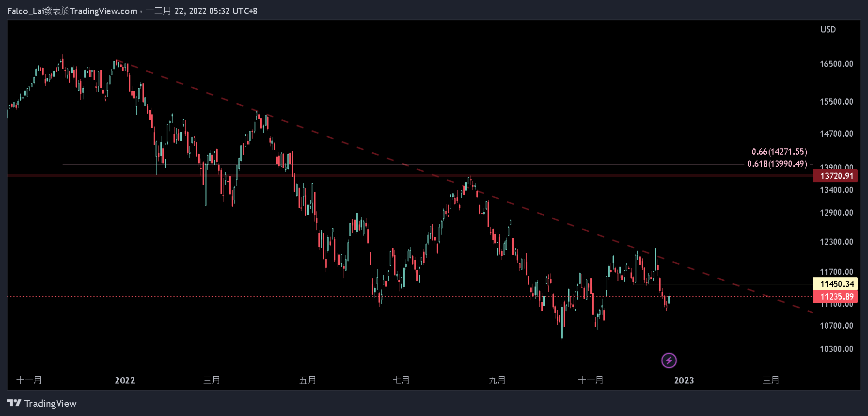868x416 pixels.
Task: Click the 13400.00 price axis value
Action: (836, 190)
